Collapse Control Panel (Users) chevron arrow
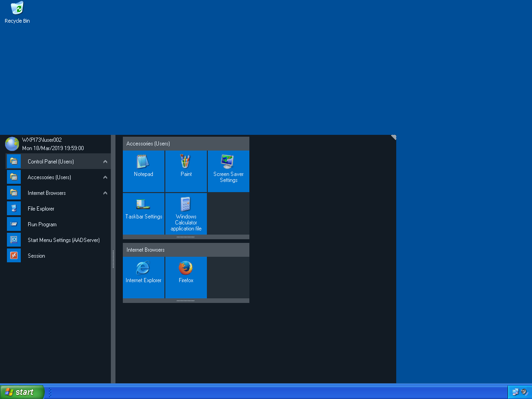 [105, 162]
